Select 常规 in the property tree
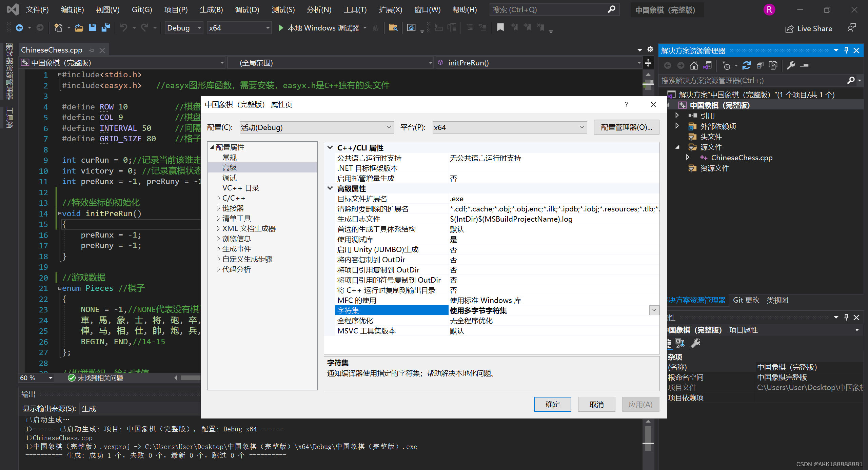Viewport: 868px width, 470px height. (x=230, y=158)
